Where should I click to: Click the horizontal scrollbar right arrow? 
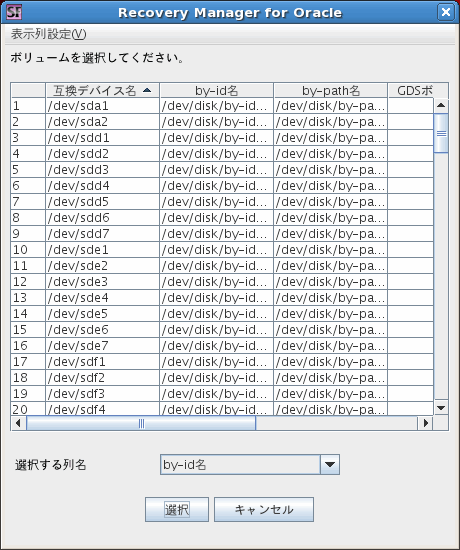pyautogui.click(x=426, y=423)
